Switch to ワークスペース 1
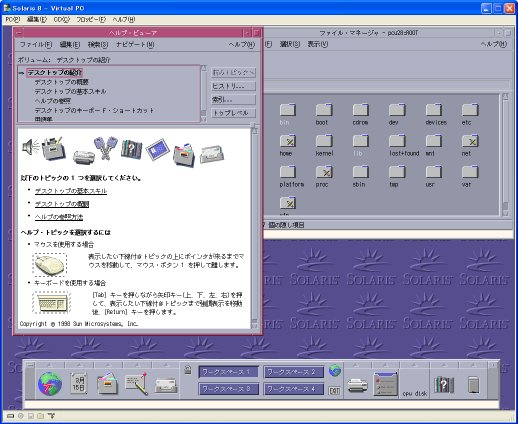Image resolution: width=518 pixels, height=424 pixels. (x=228, y=372)
